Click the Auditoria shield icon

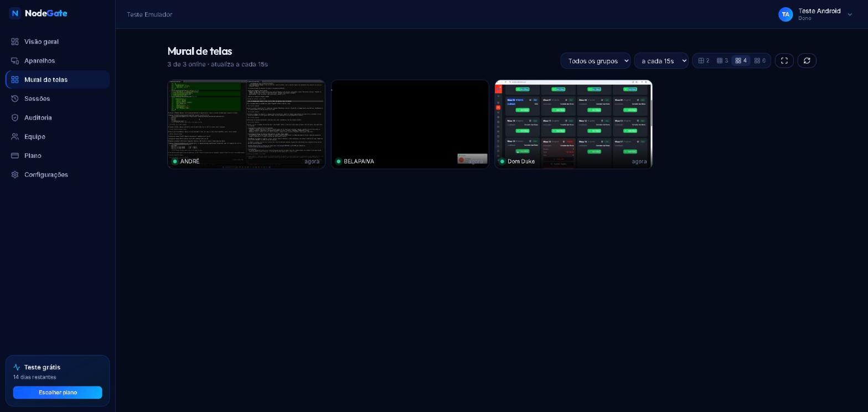tap(15, 117)
